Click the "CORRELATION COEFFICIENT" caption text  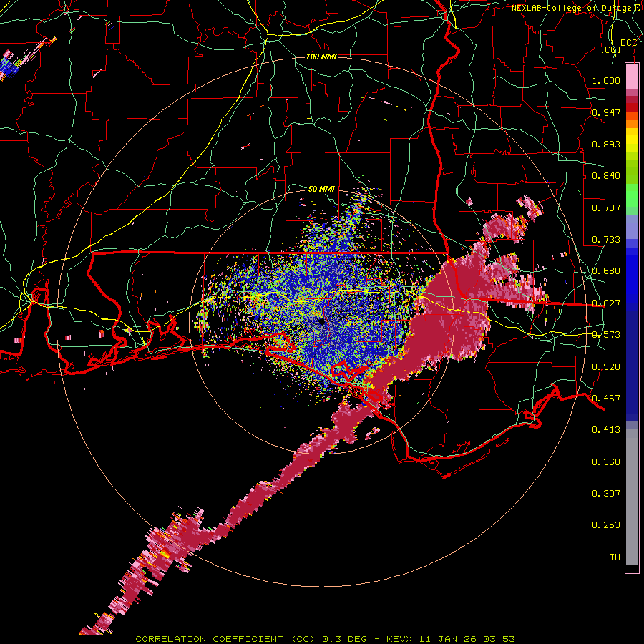click(x=209, y=639)
